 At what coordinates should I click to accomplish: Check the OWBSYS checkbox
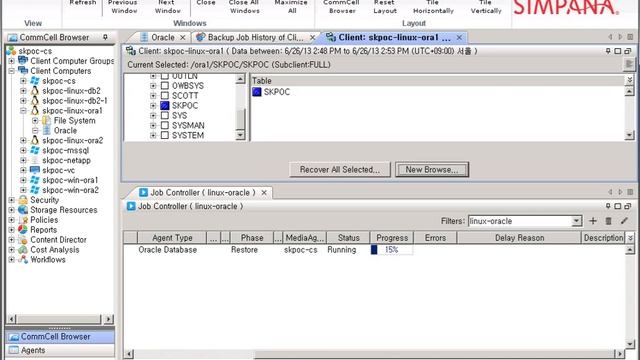click(x=165, y=86)
